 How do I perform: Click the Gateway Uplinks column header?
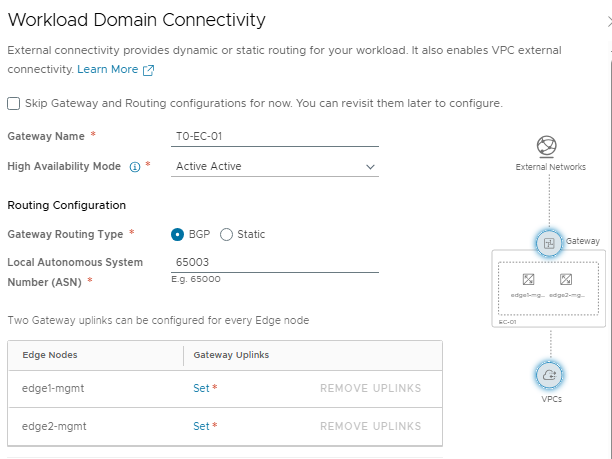tap(231, 355)
